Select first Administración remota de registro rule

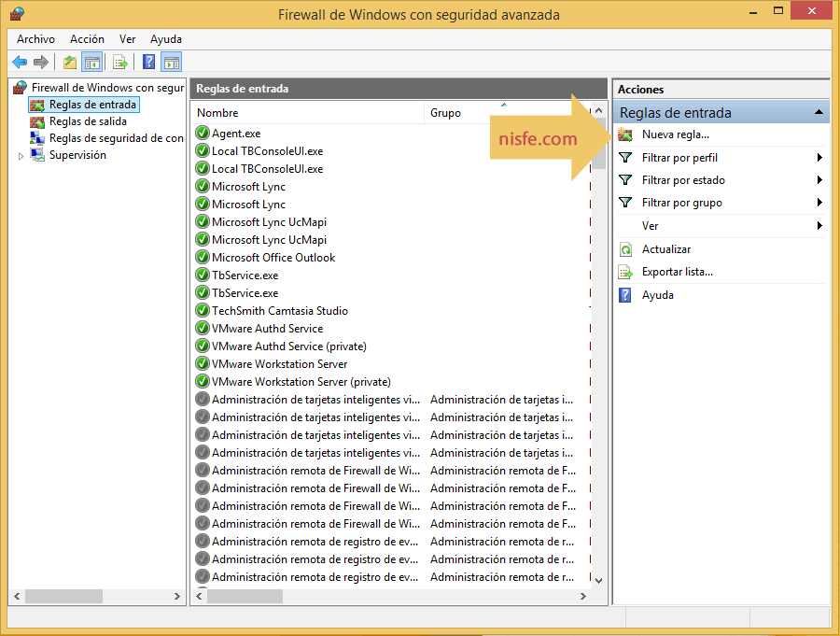click(x=315, y=541)
